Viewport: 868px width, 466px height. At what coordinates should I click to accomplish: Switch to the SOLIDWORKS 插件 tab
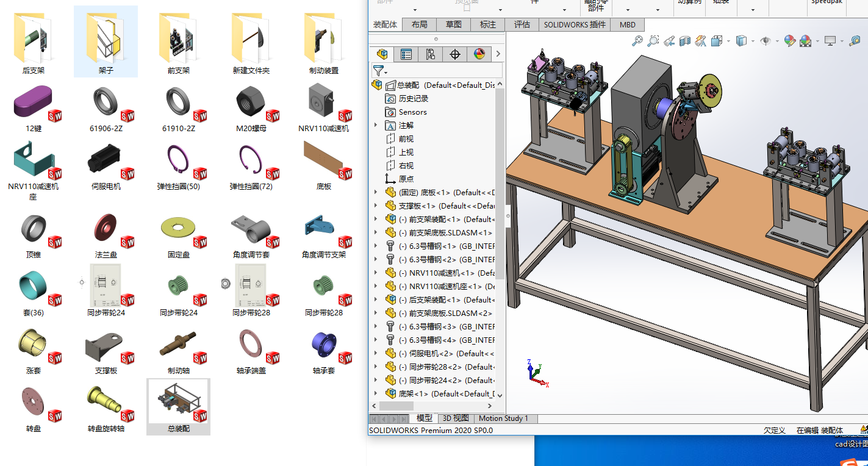pyautogui.click(x=575, y=25)
